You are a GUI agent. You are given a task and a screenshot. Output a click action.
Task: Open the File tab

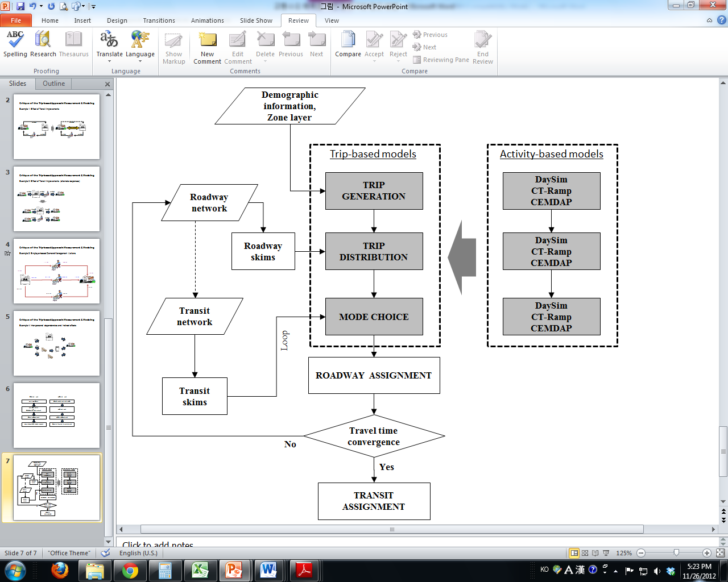pos(16,20)
